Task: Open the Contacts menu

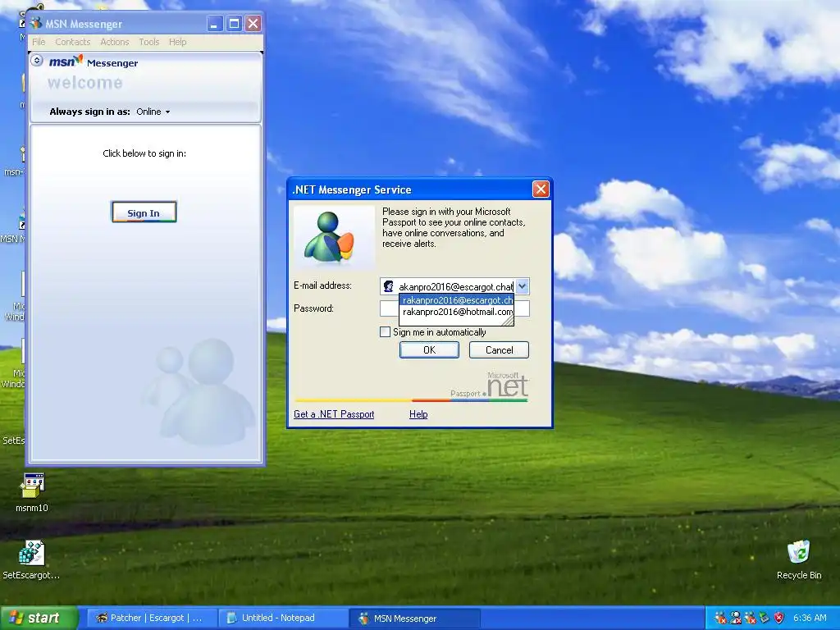Action: 72,42
